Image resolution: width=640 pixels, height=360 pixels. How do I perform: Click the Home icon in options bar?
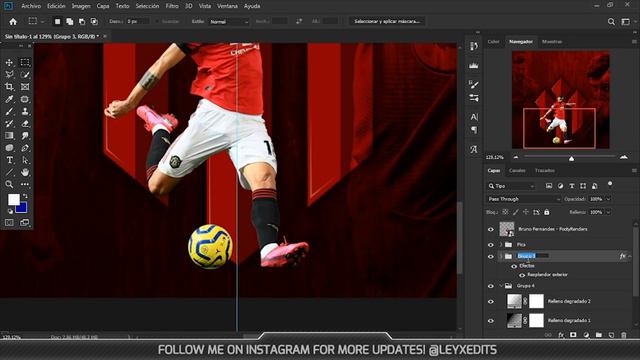tap(13, 22)
